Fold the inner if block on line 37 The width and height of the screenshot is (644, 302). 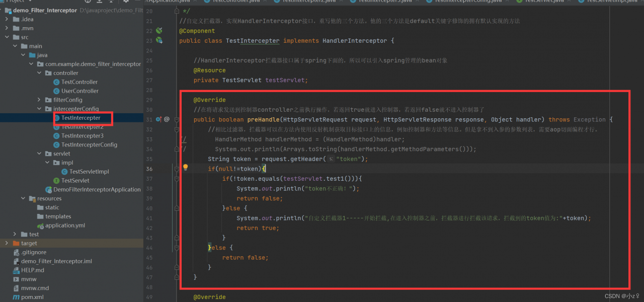176,179
